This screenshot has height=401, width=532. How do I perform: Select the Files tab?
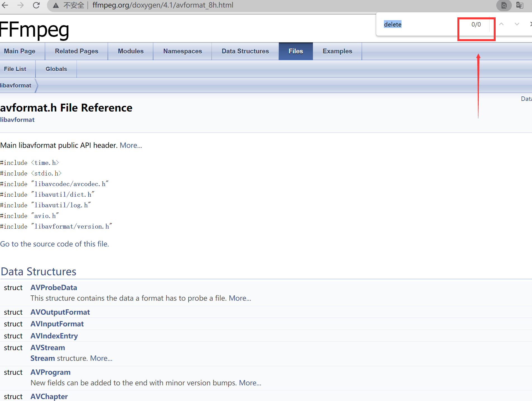(x=296, y=51)
